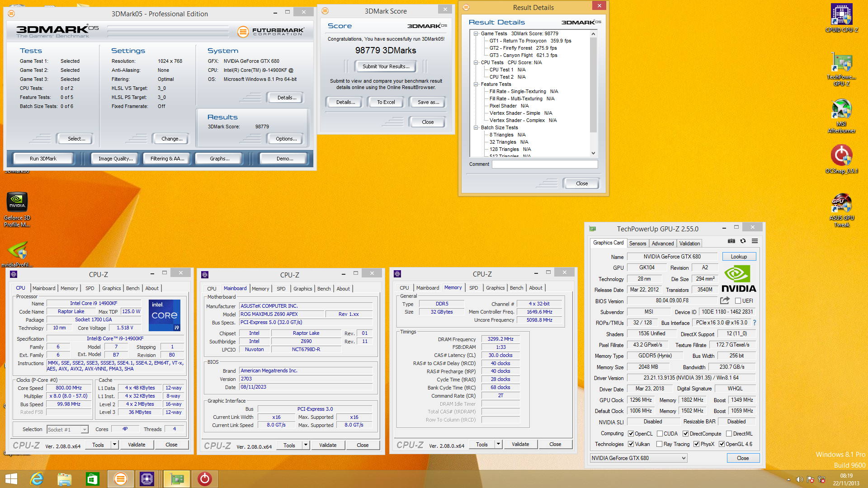Image resolution: width=868 pixels, height=488 pixels.
Task: Click the Result Details vertical scrollbar thumb
Action: (594, 85)
